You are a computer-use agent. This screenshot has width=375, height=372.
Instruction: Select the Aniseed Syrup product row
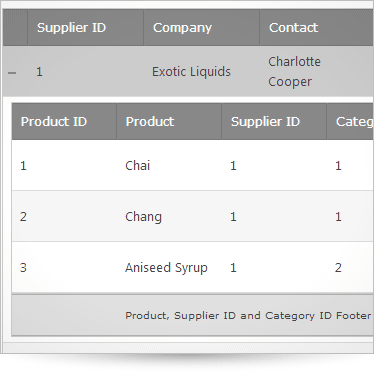pyautogui.click(x=192, y=267)
